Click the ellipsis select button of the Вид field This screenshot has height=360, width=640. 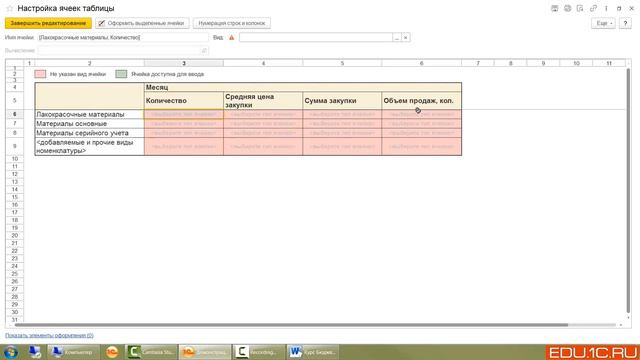pyautogui.click(x=397, y=38)
